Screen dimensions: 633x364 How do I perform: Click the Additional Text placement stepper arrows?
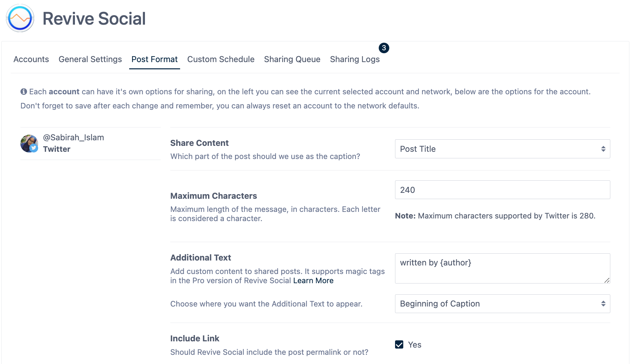tap(603, 304)
